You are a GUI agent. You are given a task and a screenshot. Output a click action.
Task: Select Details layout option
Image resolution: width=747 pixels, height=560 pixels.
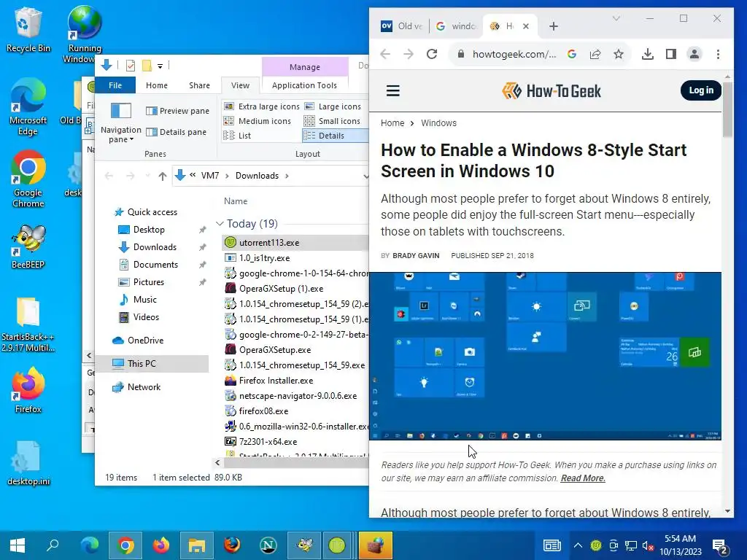pos(335,136)
